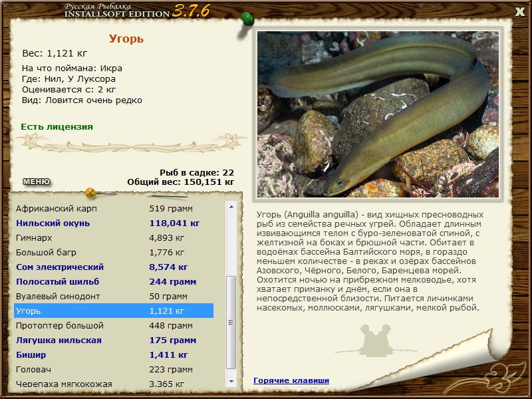Click the frog silhouette watermark icon
This screenshot has height=399, width=532.
[376, 340]
